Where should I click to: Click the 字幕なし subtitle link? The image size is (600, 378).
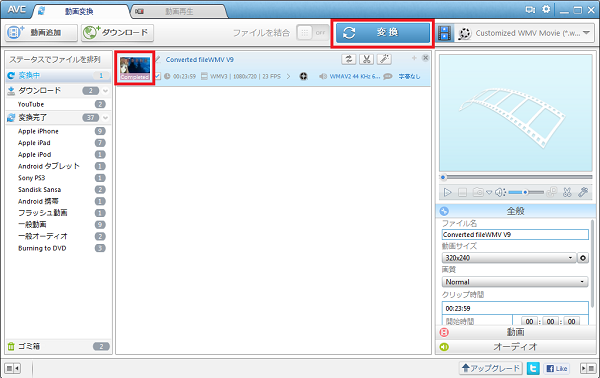pos(409,77)
